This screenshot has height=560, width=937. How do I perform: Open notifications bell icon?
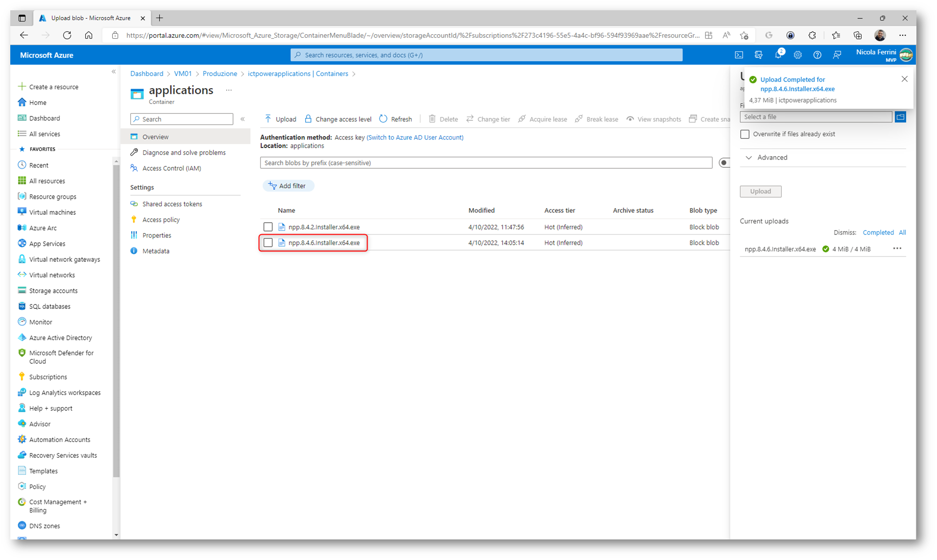pyautogui.click(x=778, y=55)
